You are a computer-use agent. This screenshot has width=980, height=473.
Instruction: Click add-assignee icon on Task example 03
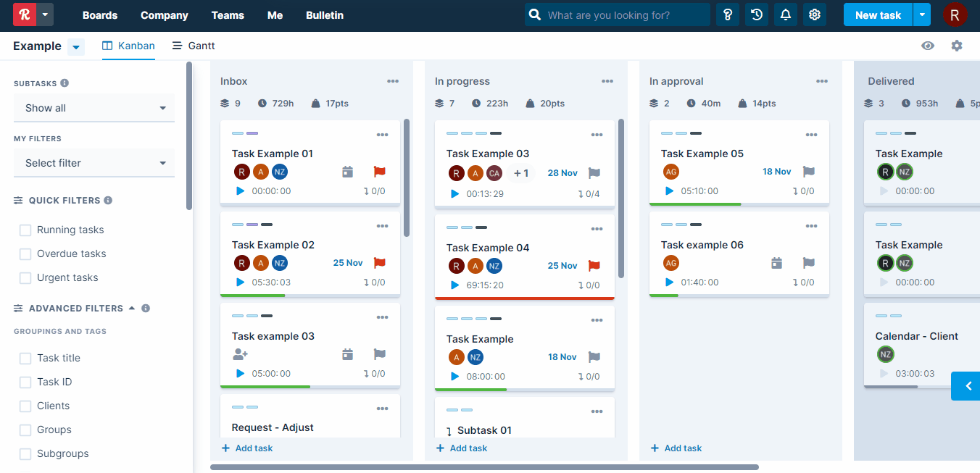(241, 354)
